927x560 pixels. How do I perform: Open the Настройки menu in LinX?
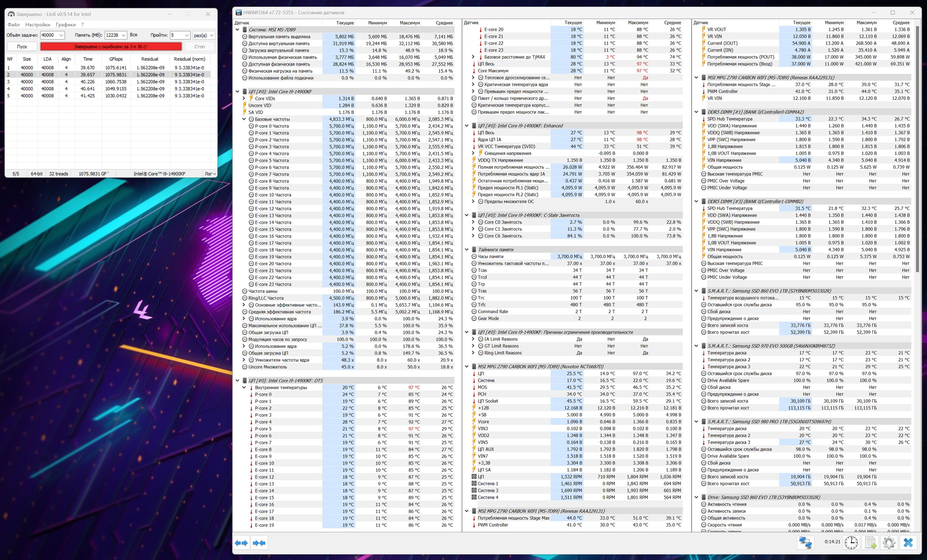(38, 25)
